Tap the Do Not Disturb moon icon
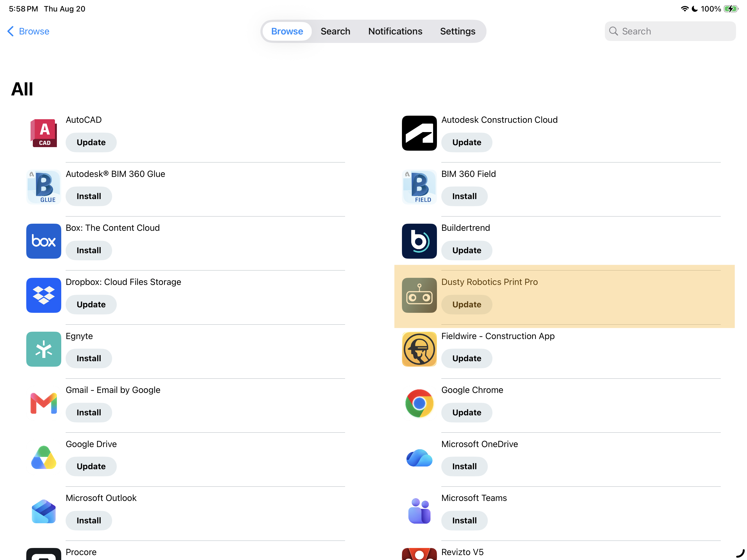The height and width of the screenshot is (560, 747). point(695,9)
